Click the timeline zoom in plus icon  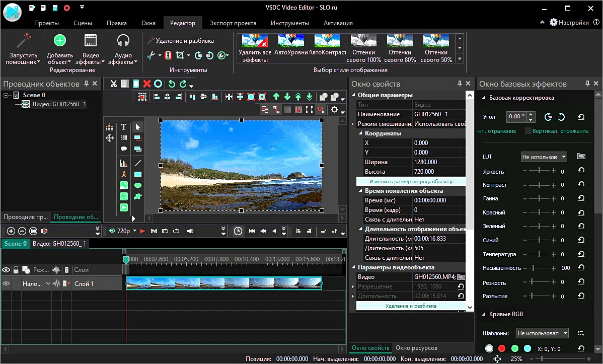(11, 231)
